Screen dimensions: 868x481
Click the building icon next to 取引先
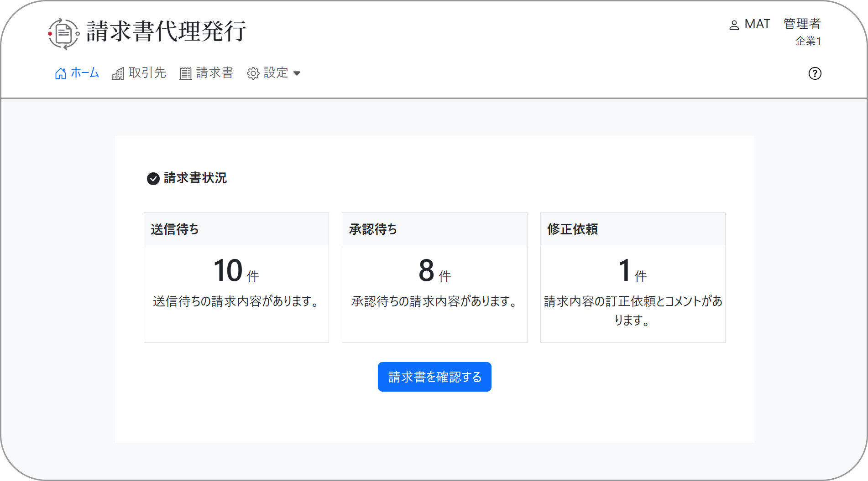coord(118,73)
